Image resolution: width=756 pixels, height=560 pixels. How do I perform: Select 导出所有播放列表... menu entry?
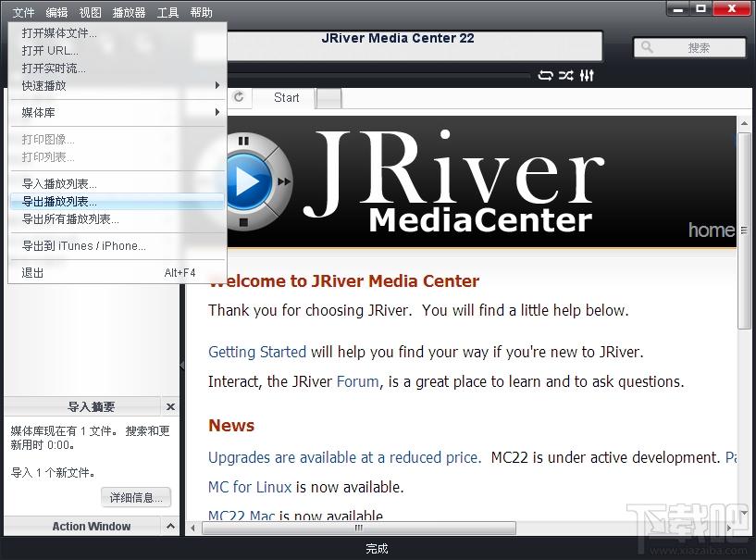118,219
